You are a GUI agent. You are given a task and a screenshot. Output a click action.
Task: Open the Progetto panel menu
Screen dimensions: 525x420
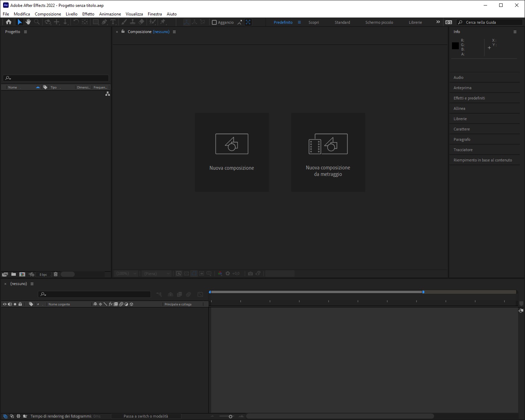[25, 32]
